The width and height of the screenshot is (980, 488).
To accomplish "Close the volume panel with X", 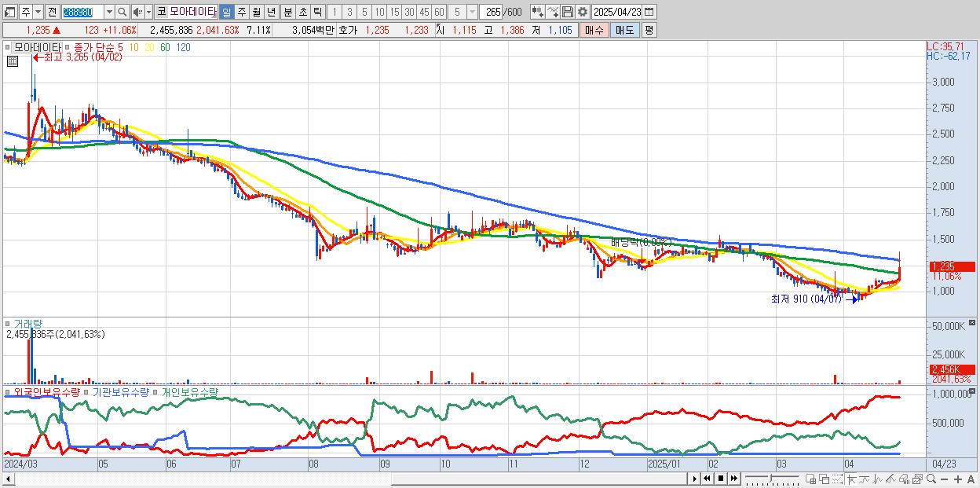I will tap(974, 323).
